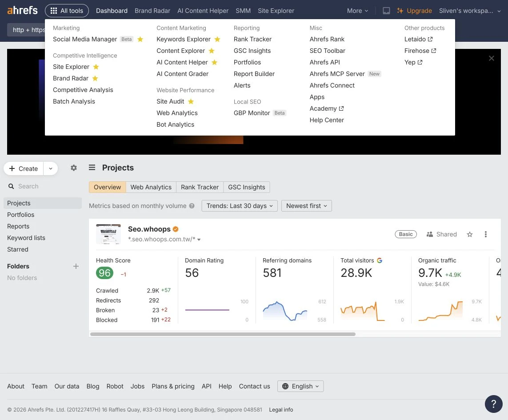Open Firehose external link

(x=420, y=51)
